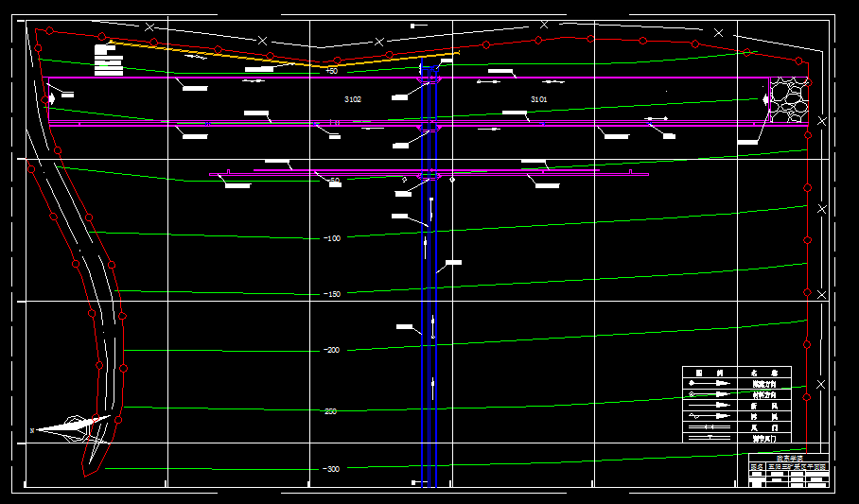Click the double-line crossed door symbol in legend
This screenshot has height=504, width=859.
(x=710, y=426)
